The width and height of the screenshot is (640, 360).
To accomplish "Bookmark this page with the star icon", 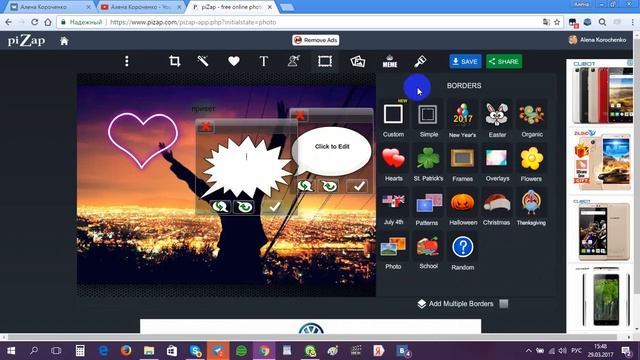I will tap(557, 22).
